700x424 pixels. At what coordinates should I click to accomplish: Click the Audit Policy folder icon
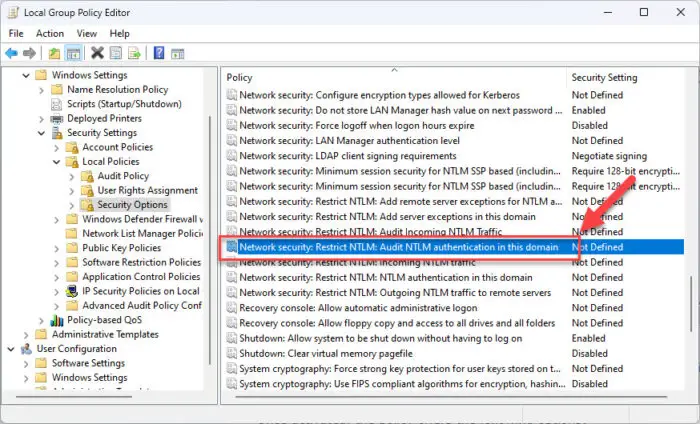pos(87,176)
